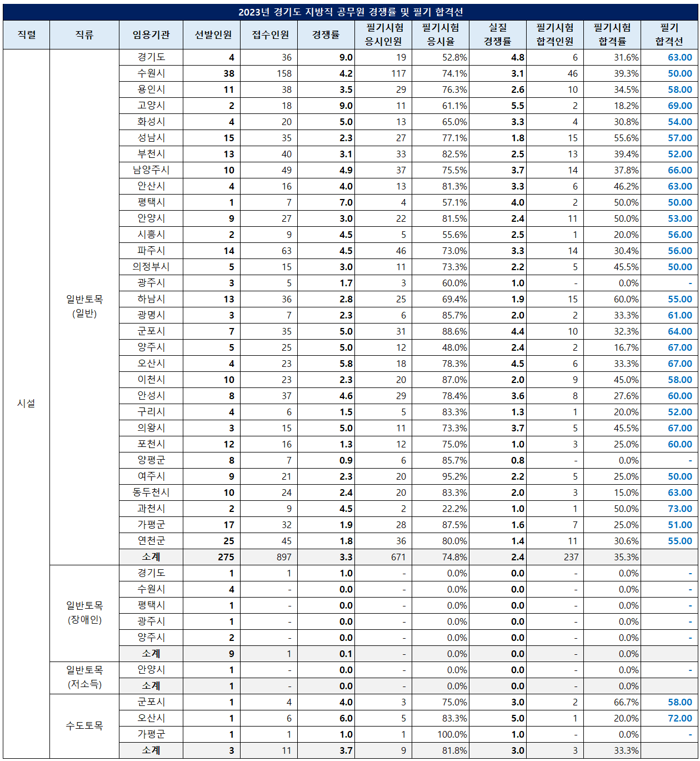700x761 pixels.
Task: Select the '성남시' row name
Action: click(x=151, y=138)
